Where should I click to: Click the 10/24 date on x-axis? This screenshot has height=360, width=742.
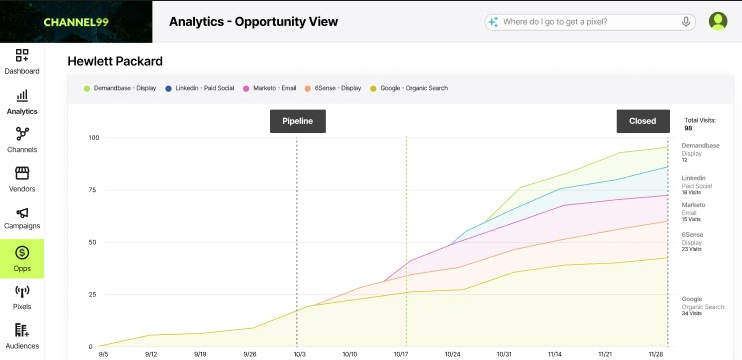453,354
